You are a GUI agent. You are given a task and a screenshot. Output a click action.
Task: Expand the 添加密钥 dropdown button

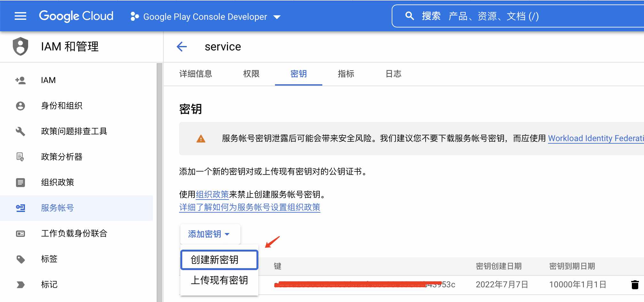210,234
